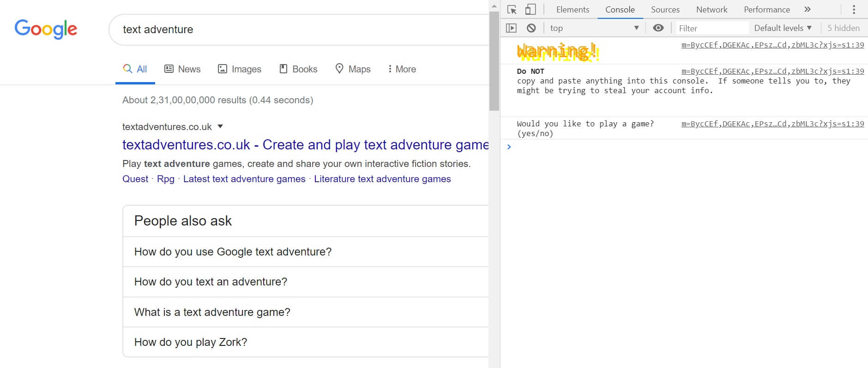This screenshot has height=368, width=868.
Task: Expand 'How do you use Google text adventure?'
Action: tap(306, 252)
